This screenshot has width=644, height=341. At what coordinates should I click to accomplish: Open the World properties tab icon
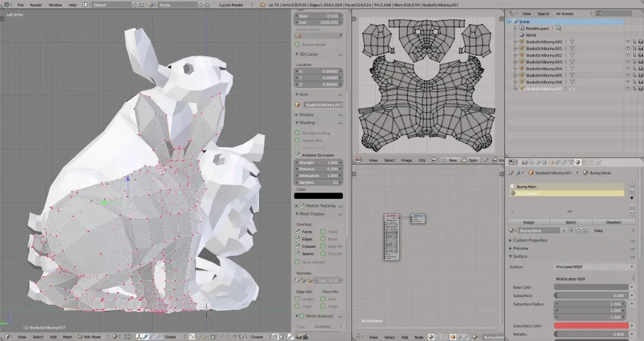coord(544,162)
